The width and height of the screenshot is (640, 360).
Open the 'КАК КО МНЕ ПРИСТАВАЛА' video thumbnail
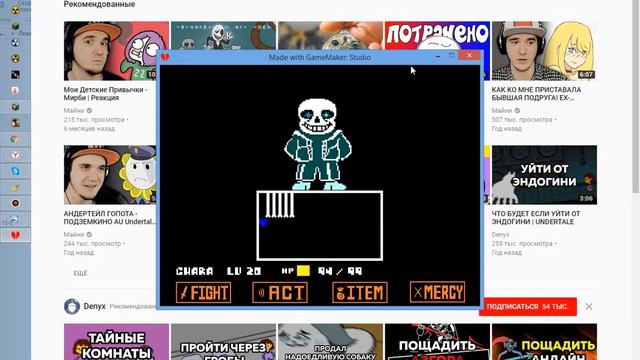click(x=544, y=51)
